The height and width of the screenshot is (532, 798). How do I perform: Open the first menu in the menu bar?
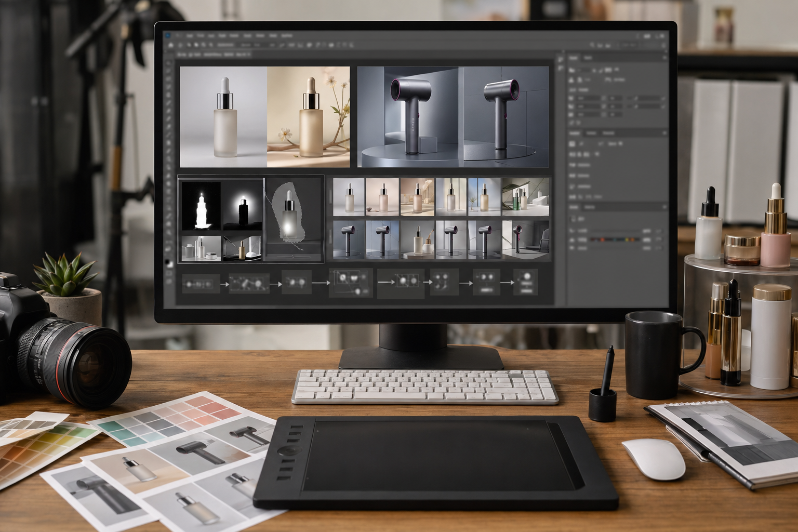pos(190,36)
